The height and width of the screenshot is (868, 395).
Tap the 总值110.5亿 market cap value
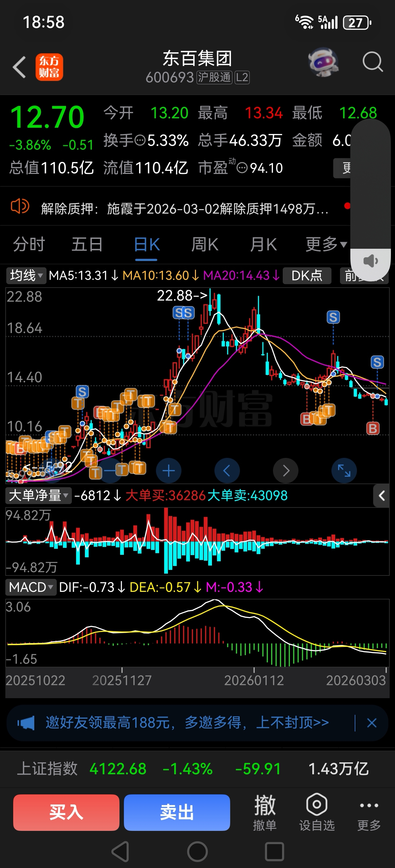(x=52, y=168)
